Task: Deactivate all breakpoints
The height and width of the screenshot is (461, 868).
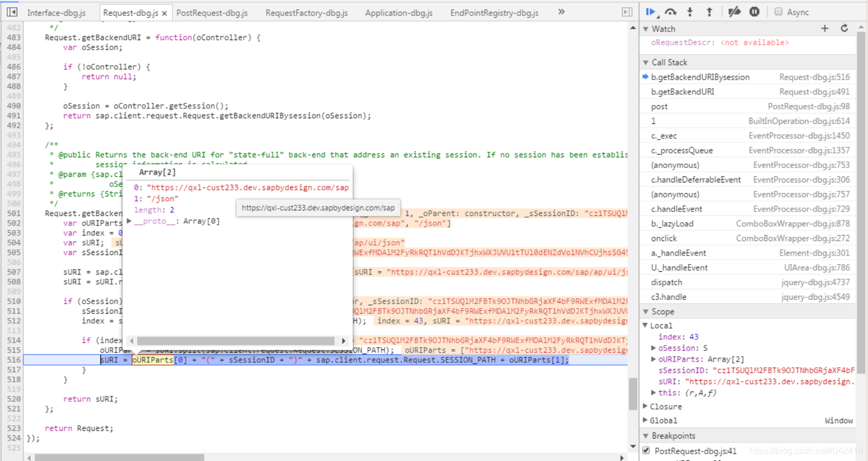Action: [x=734, y=12]
